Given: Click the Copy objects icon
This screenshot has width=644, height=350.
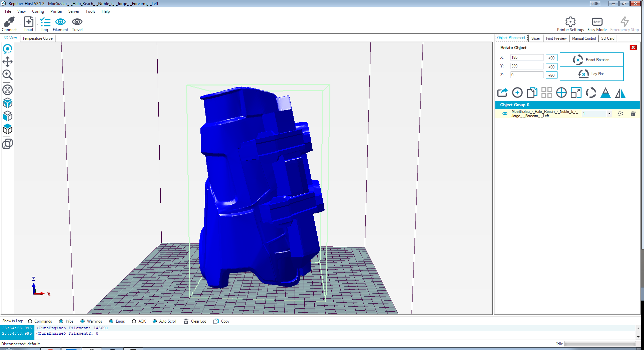Looking at the screenshot, I should [x=532, y=93].
